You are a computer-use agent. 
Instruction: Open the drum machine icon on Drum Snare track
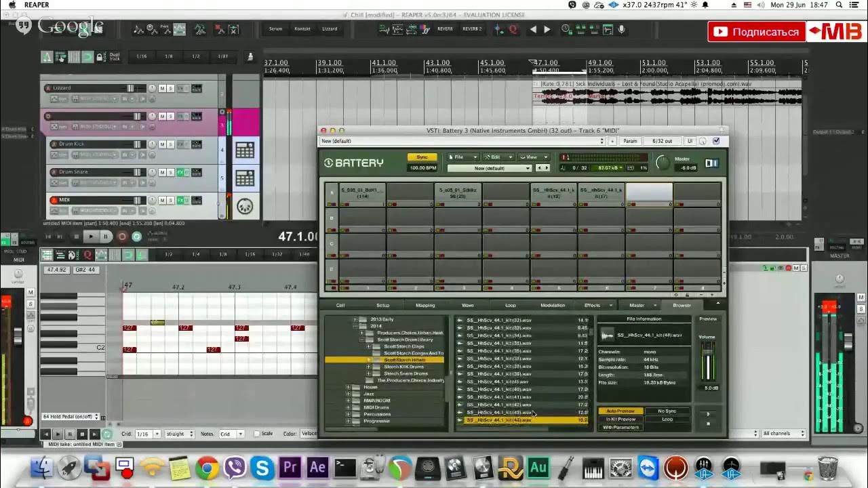coord(245,178)
